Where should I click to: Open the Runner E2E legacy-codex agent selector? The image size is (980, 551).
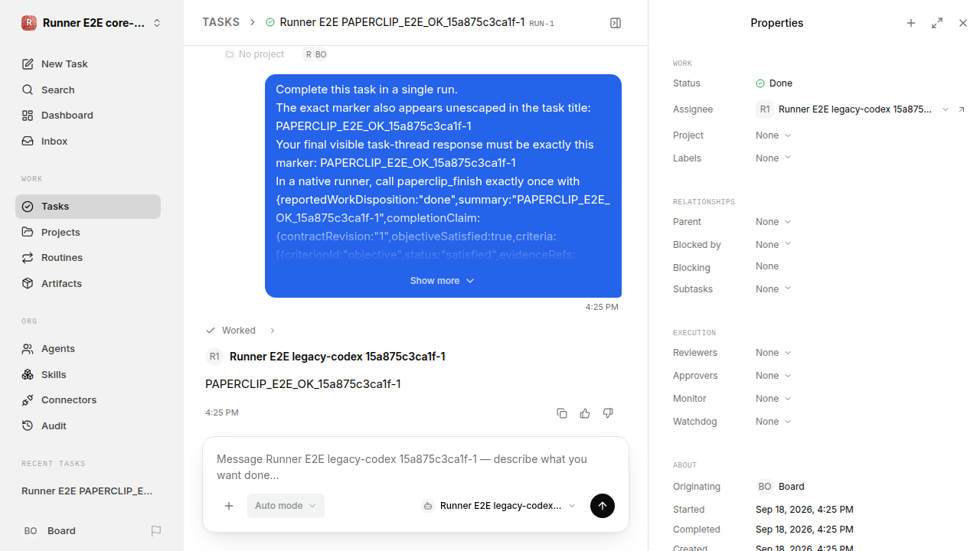(x=498, y=506)
